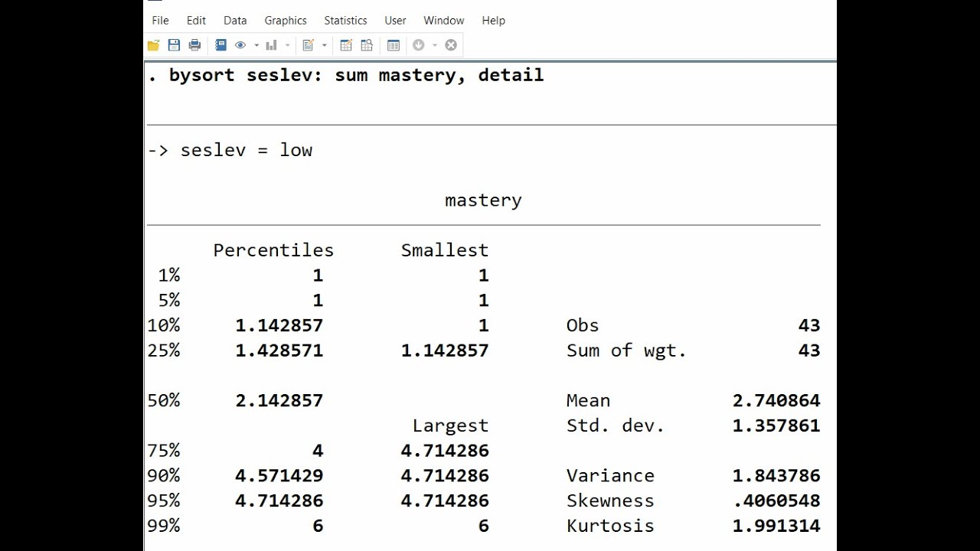The image size is (980, 551).
Task: Click the Break (X) icon
Action: tap(451, 45)
